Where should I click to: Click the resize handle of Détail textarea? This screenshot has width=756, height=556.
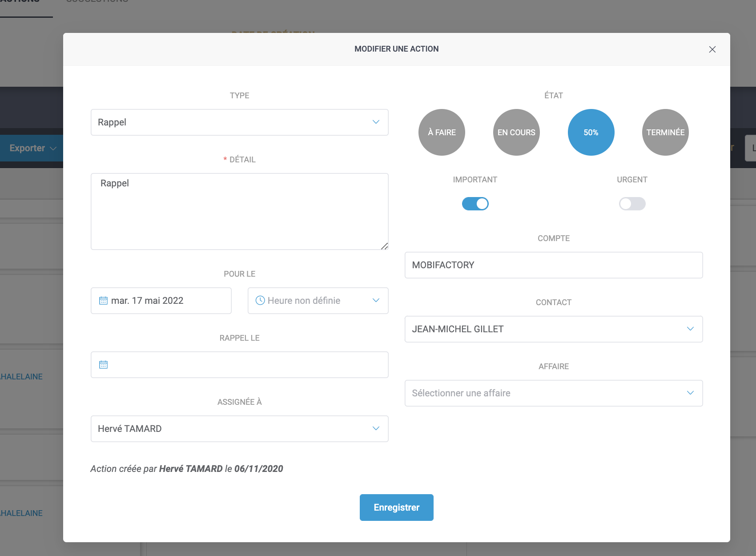click(x=385, y=246)
